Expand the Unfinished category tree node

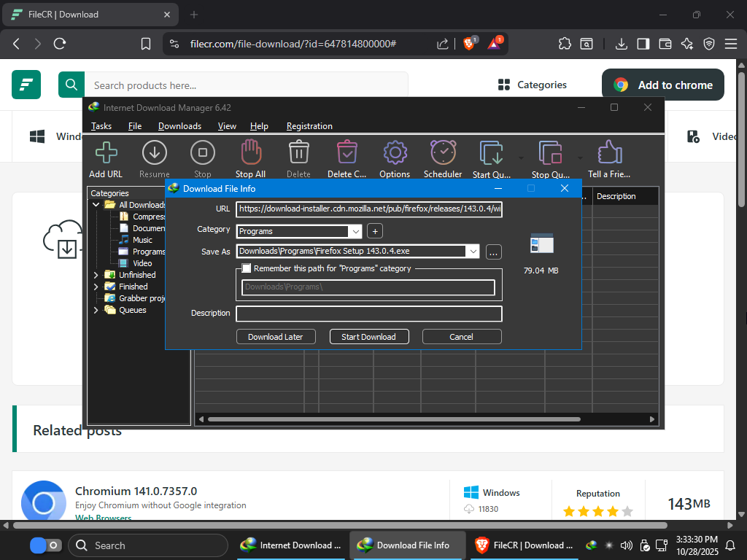96,275
